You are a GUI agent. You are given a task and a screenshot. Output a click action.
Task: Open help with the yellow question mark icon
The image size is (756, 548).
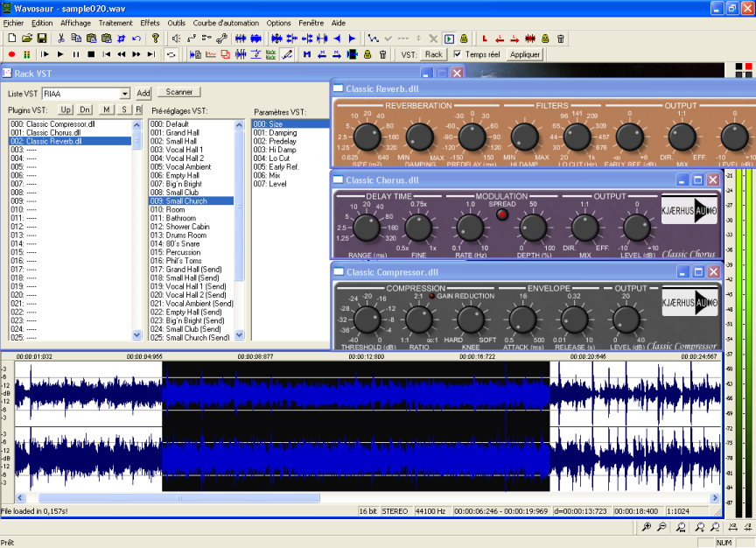(x=155, y=39)
